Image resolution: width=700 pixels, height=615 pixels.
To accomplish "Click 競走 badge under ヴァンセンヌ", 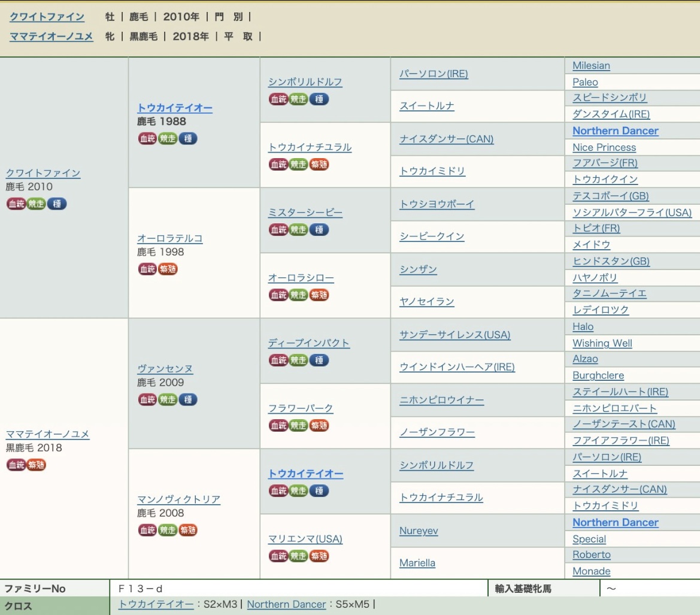I will [168, 399].
